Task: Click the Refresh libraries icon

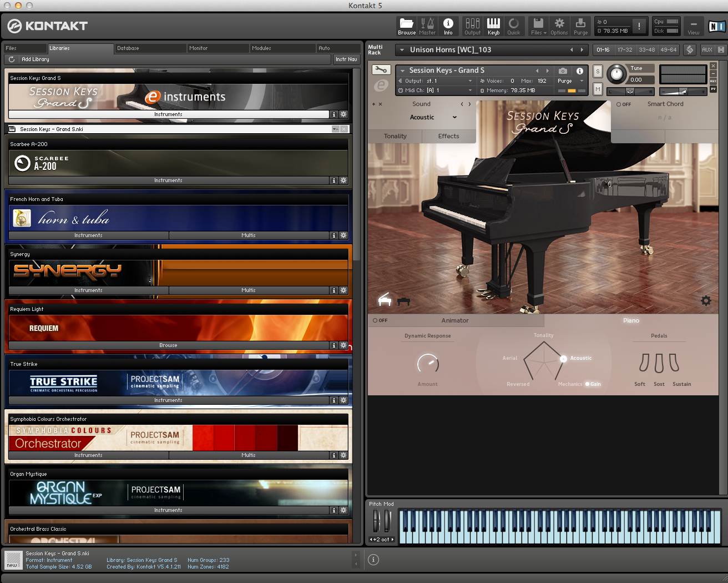Action: point(12,59)
